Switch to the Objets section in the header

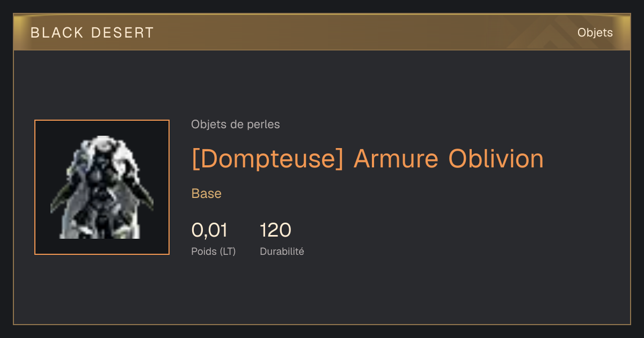pos(595,33)
